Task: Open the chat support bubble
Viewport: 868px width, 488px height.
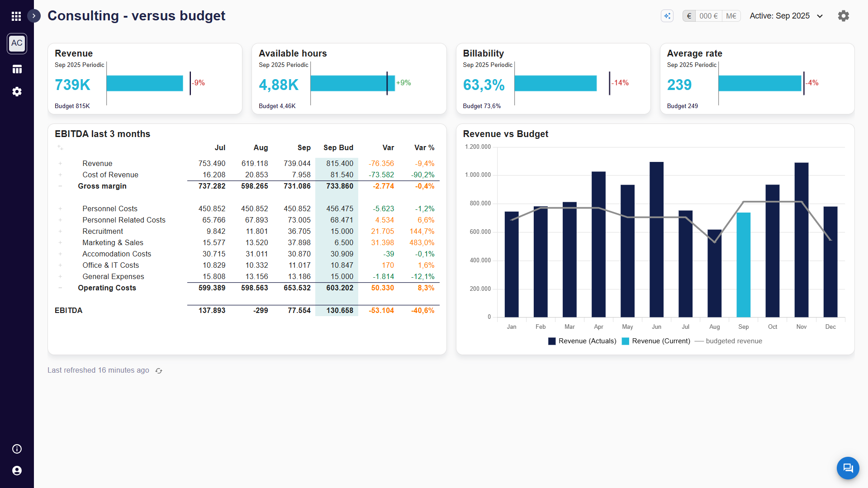Action: (x=848, y=468)
